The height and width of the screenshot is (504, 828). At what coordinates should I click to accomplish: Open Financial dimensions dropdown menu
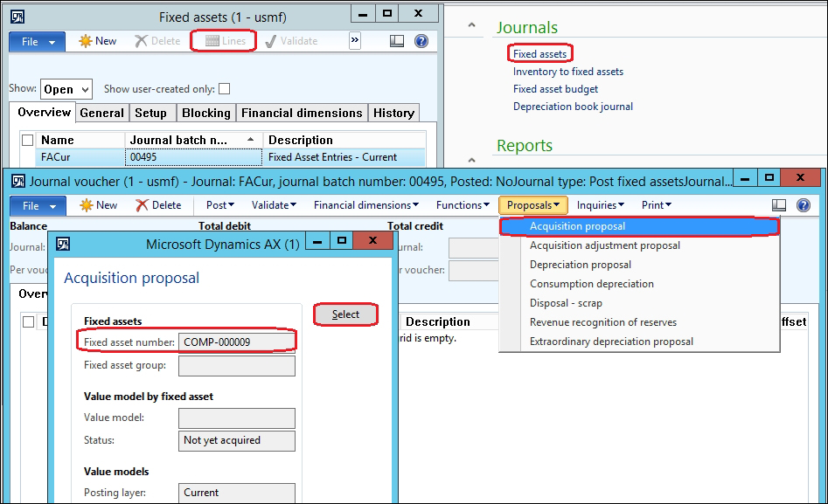(366, 205)
